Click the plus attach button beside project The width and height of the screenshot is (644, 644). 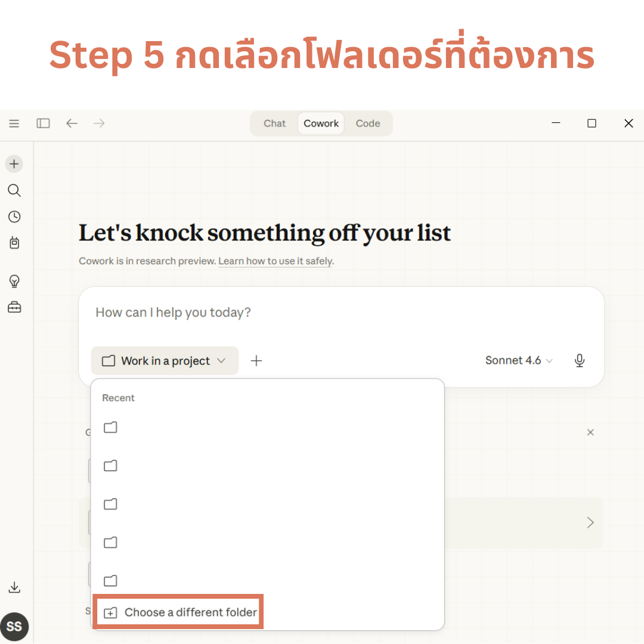256,361
